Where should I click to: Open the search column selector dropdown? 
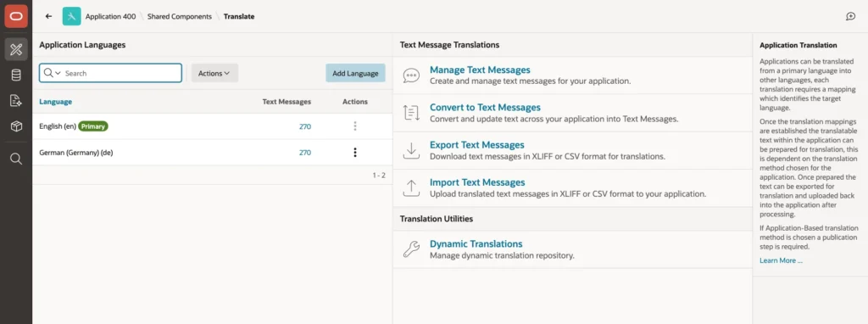(x=52, y=73)
